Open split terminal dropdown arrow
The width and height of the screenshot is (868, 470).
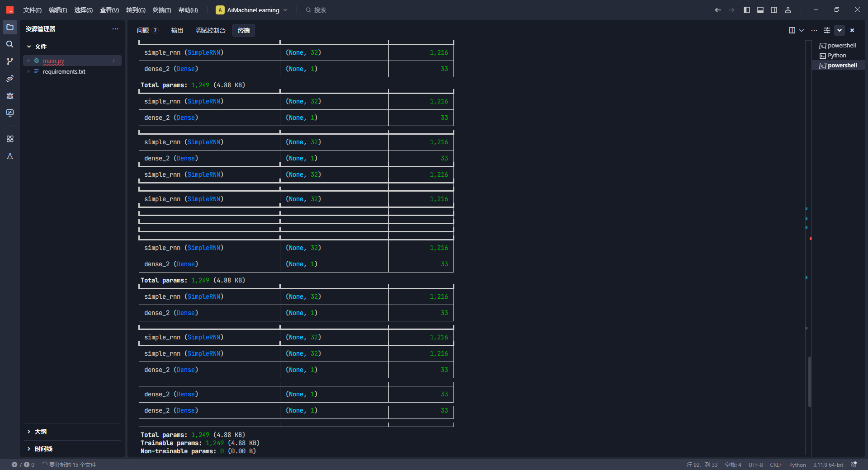pyautogui.click(x=802, y=30)
